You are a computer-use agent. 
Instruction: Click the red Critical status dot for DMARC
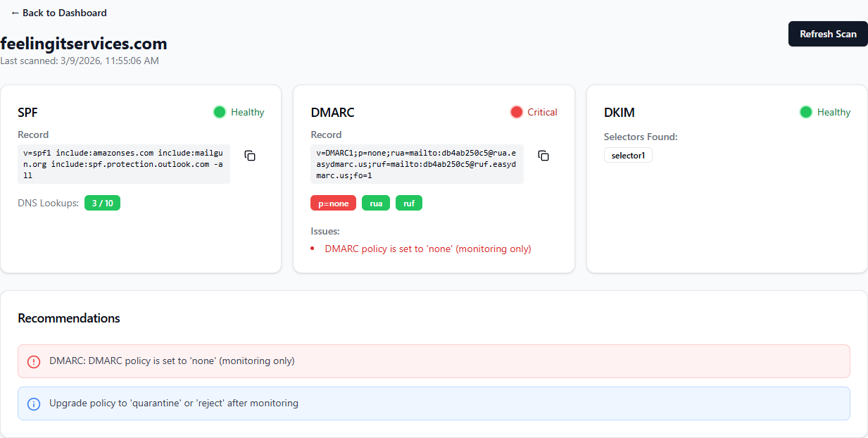516,111
